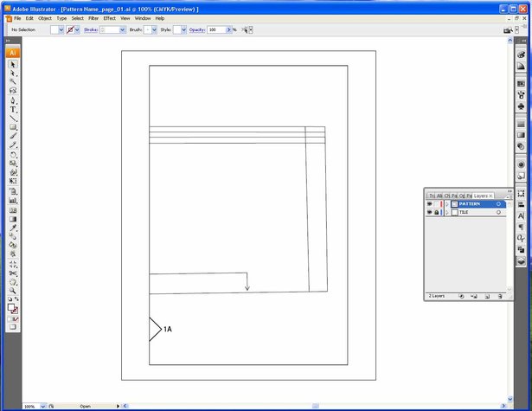Open the File menu
This screenshot has width=532, height=411.
click(x=17, y=18)
